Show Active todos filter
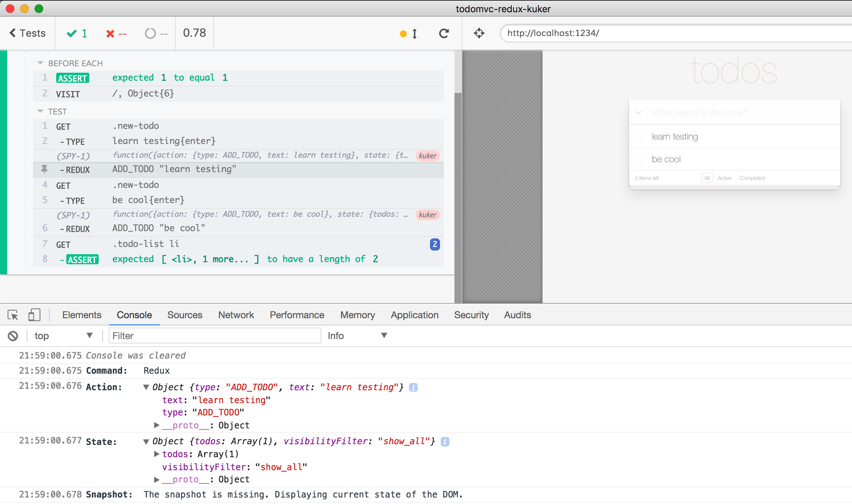The image size is (852, 504). pos(724,178)
